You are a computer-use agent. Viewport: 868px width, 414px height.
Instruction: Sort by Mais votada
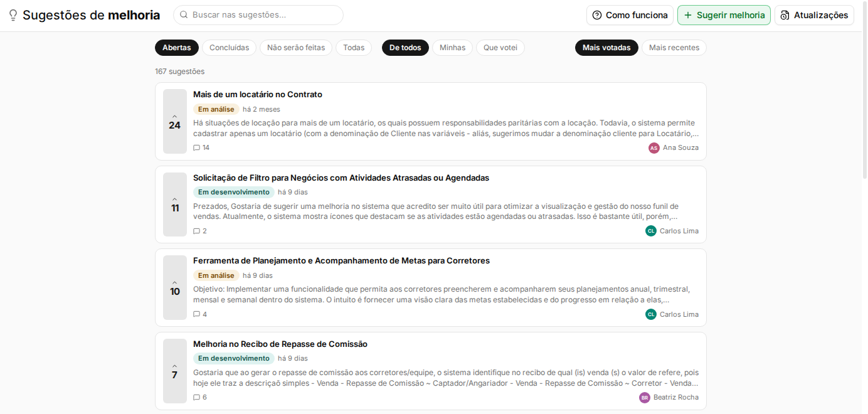point(606,48)
